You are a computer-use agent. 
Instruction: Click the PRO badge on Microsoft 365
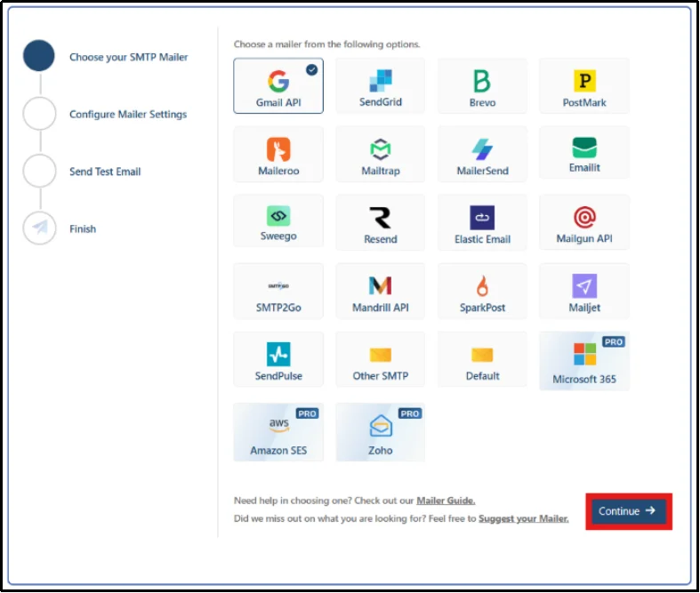click(614, 341)
